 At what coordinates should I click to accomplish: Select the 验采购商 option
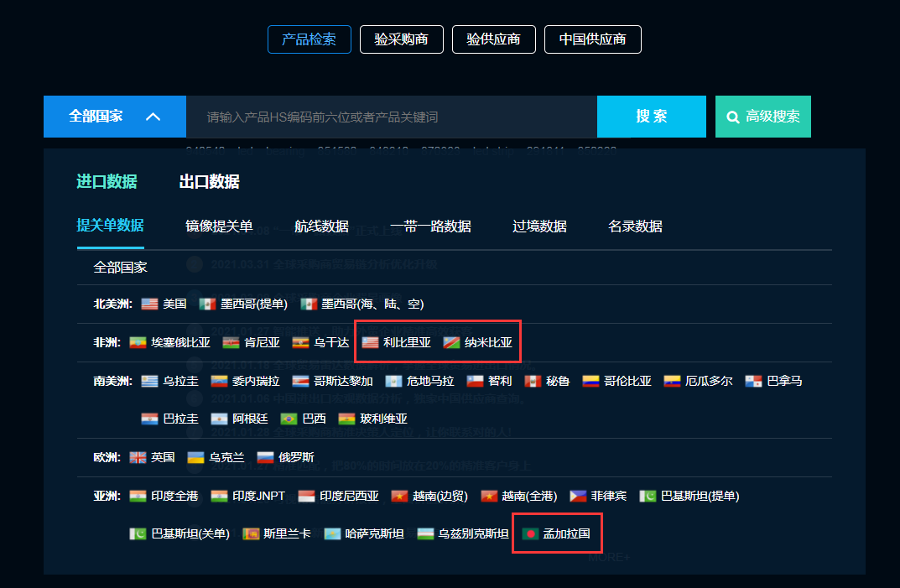click(x=401, y=39)
